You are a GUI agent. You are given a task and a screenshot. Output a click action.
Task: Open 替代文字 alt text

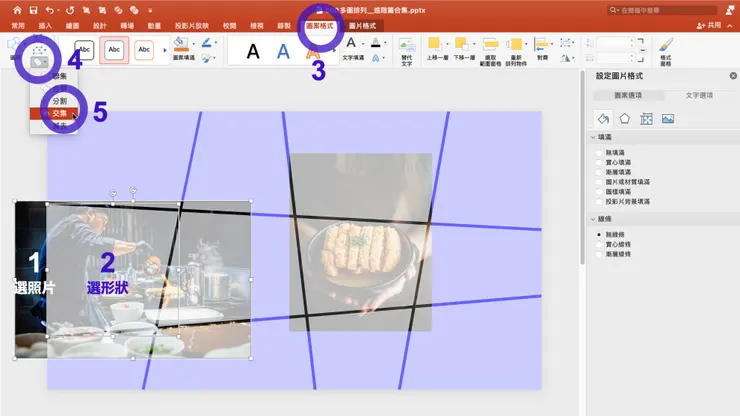point(406,51)
